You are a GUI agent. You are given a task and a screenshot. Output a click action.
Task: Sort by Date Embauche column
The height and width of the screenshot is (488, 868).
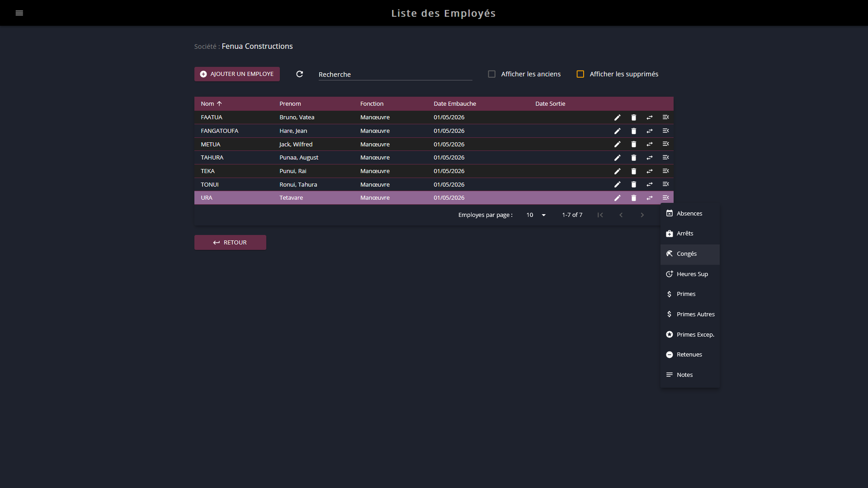(455, 104)
